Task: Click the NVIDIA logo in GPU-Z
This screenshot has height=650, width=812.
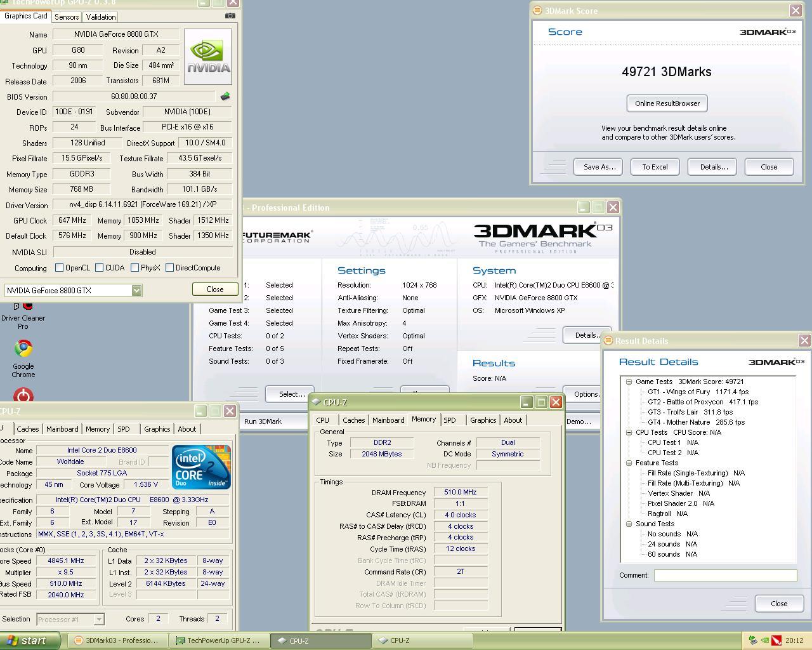Action: pos(207,57)
